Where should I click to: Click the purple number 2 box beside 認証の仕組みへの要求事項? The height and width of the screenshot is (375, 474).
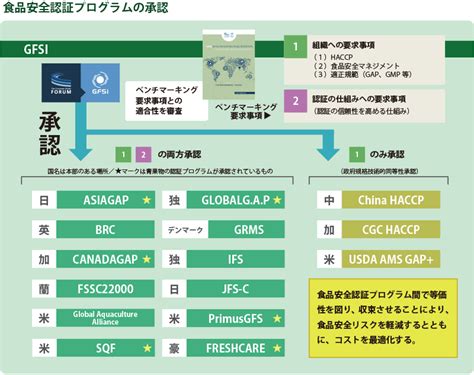[x=295, y=101]
